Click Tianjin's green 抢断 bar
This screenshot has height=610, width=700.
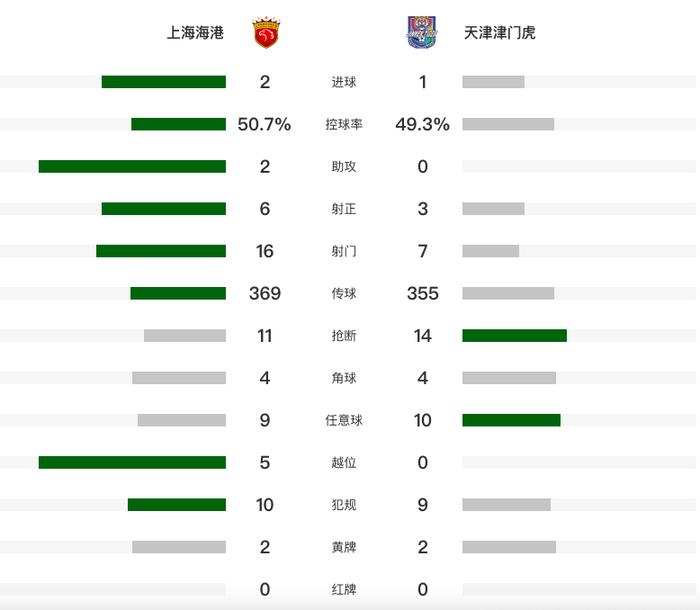tap(515, 335)
